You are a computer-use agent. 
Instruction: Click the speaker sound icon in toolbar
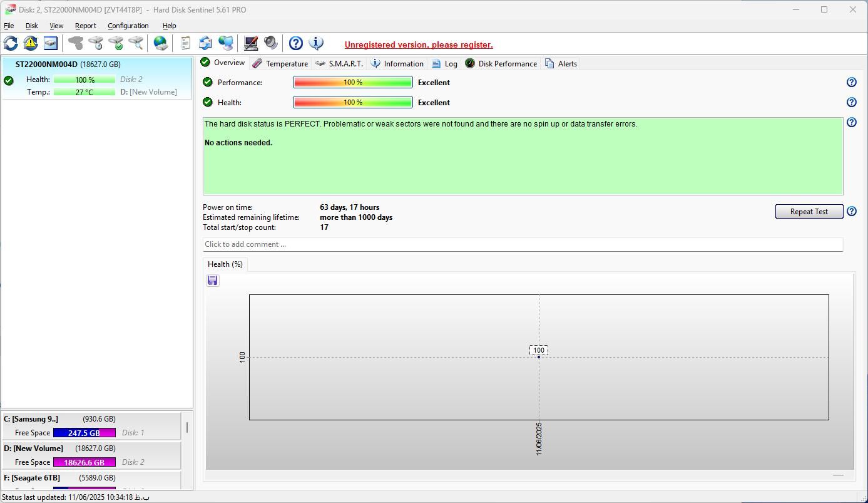[x=271, y=43]
